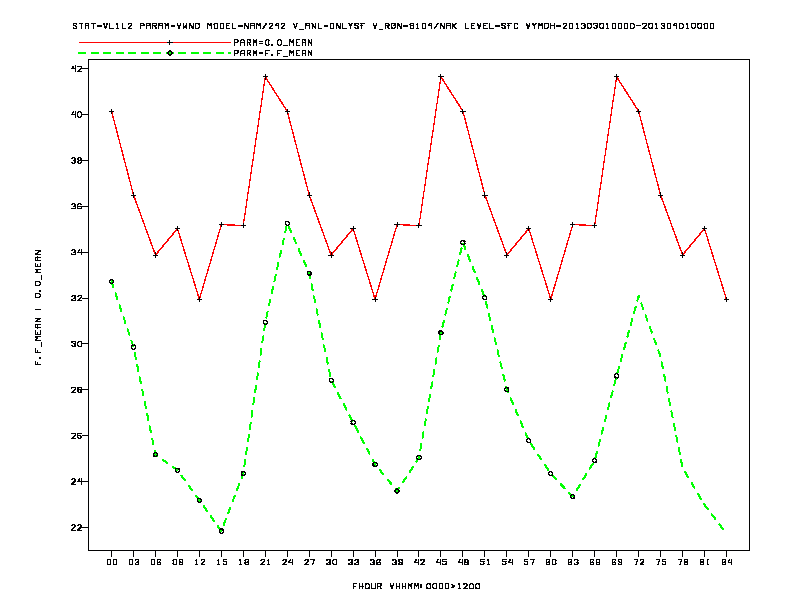Click x-axis tick label 57
The height and width of the screenshot is (612, 792).
pos(529,562)
